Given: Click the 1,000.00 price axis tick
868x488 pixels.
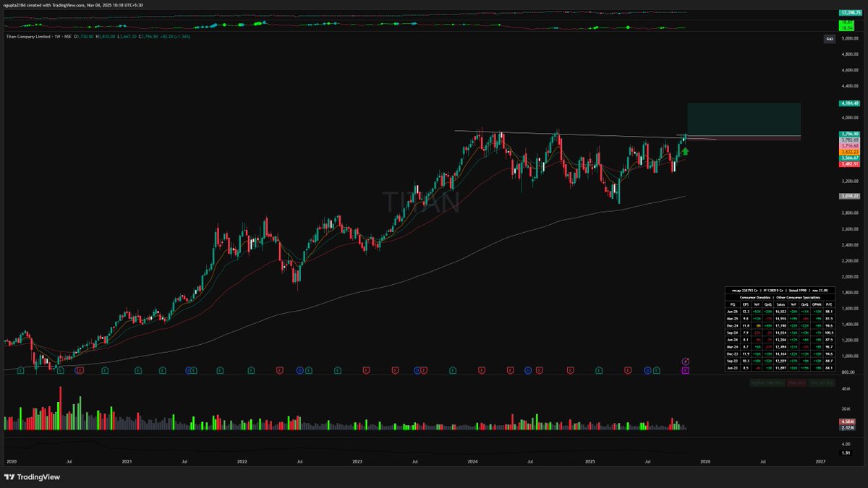Looking at the screenshot, I should 849,356.
